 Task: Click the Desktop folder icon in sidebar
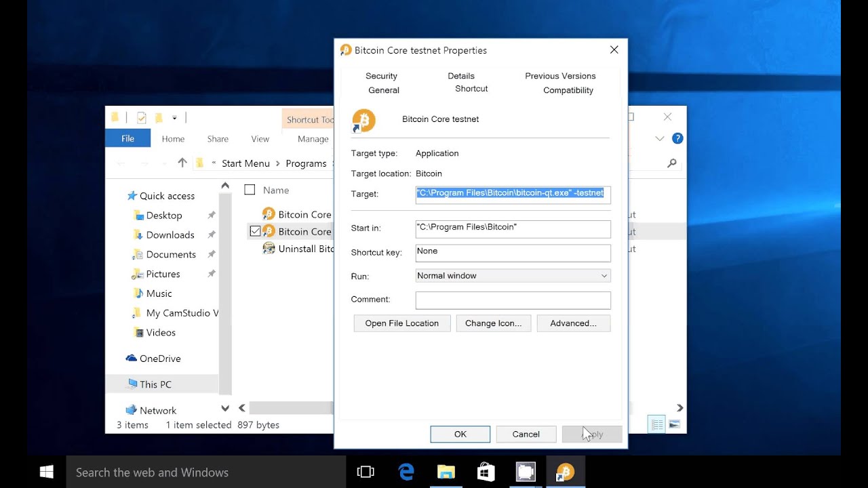[138, 216]
